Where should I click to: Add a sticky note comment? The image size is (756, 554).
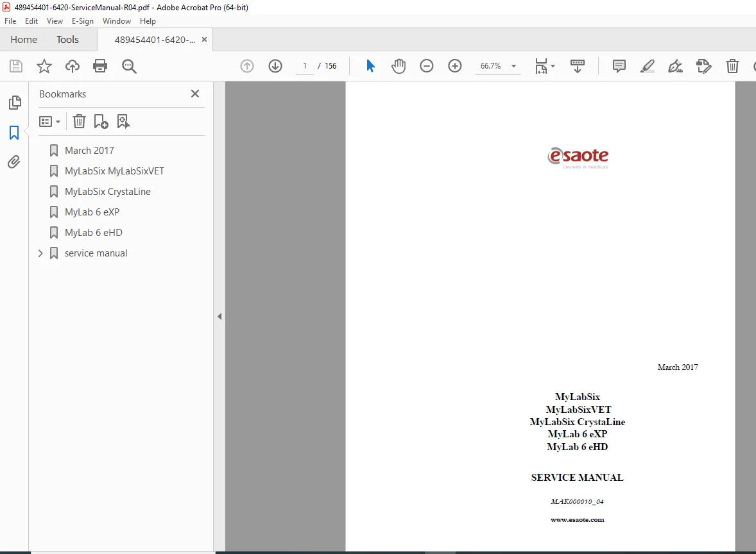tap(619, 66)
